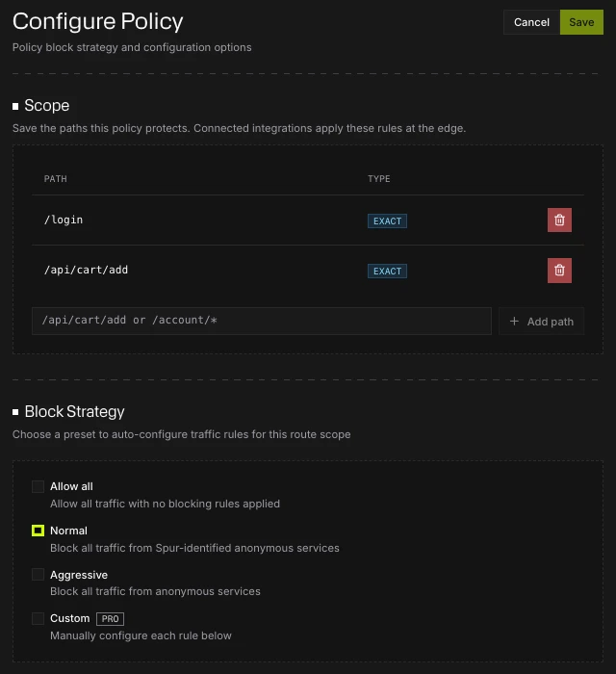This screenshot has width=616, height=674.
Task: Delete the /api/cart/add path row
Action: [559, 271]
